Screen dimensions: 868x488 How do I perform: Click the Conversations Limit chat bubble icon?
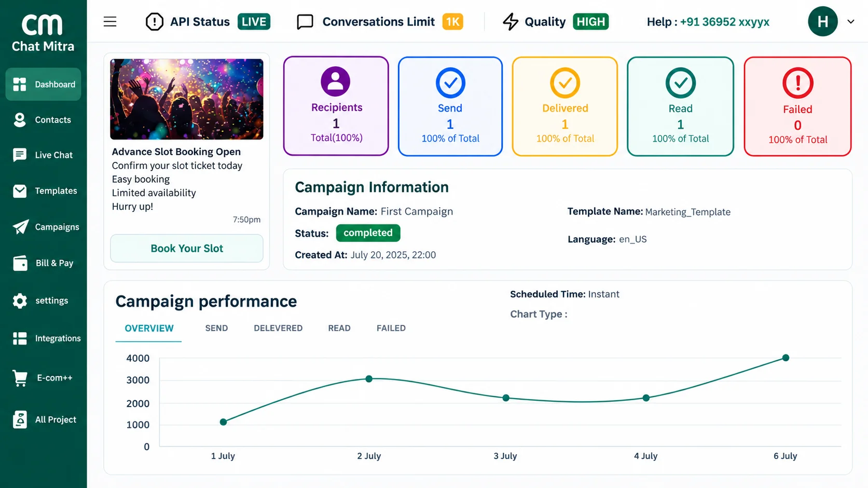pos(305,22)
